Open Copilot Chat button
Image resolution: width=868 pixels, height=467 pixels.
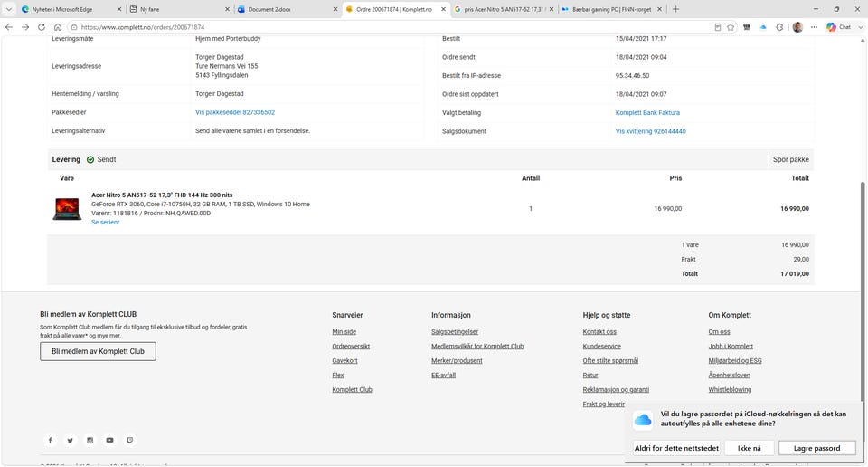point(839,26)
